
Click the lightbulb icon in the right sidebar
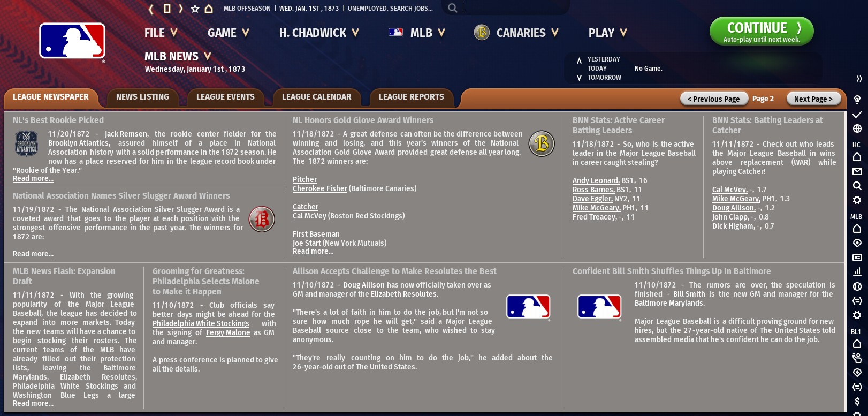[x=857, y=100]
